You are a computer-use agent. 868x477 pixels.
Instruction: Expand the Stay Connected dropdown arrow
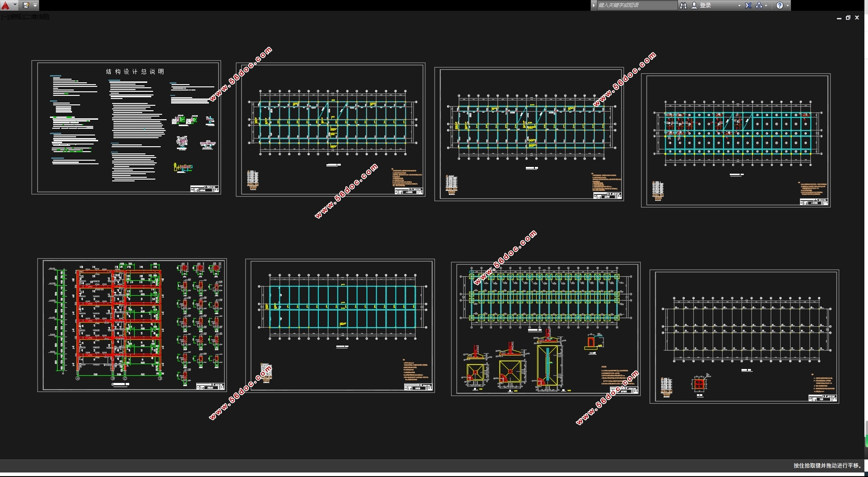point(766,6)
